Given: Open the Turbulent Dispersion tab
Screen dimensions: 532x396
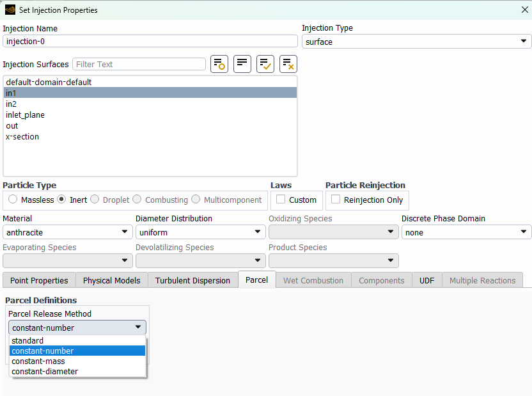Looking at the screenshot, I should click(192, 280).
